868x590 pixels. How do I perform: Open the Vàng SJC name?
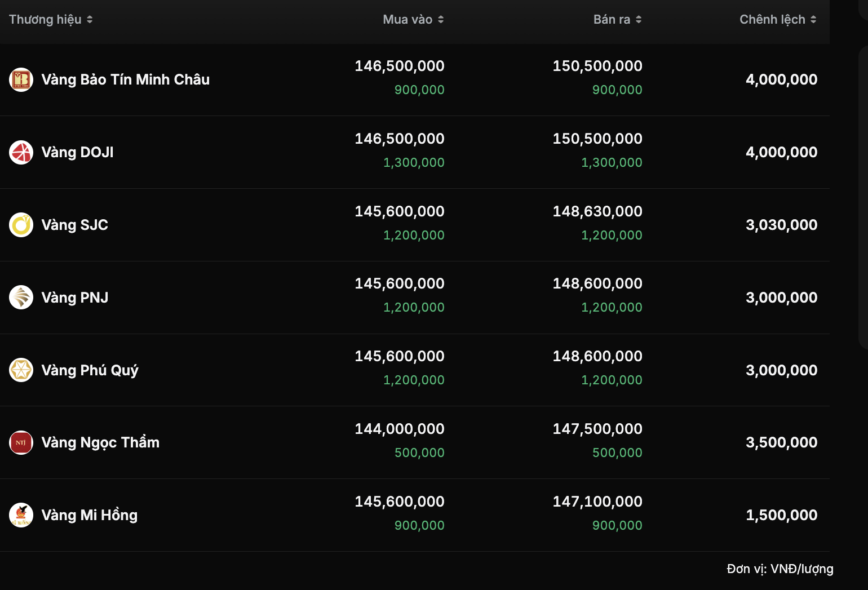pos(75,225)
